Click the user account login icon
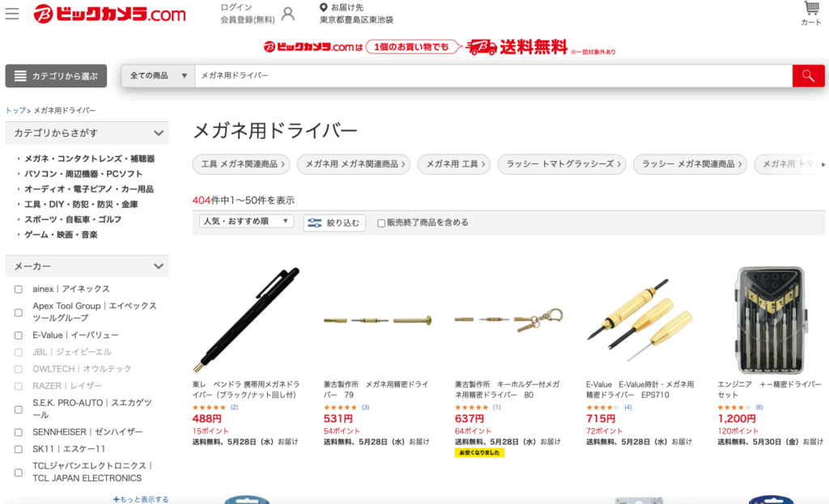The image size is (829, 504). (288, 14)
